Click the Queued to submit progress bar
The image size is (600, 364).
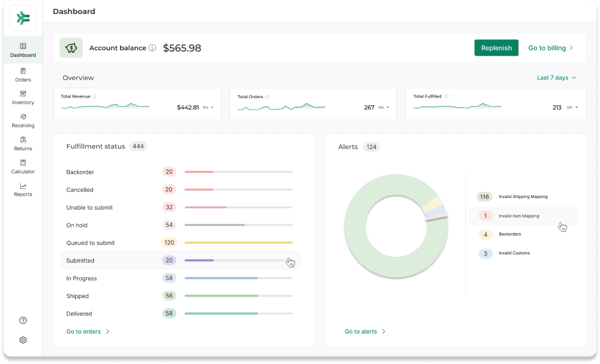coord(238,243)
